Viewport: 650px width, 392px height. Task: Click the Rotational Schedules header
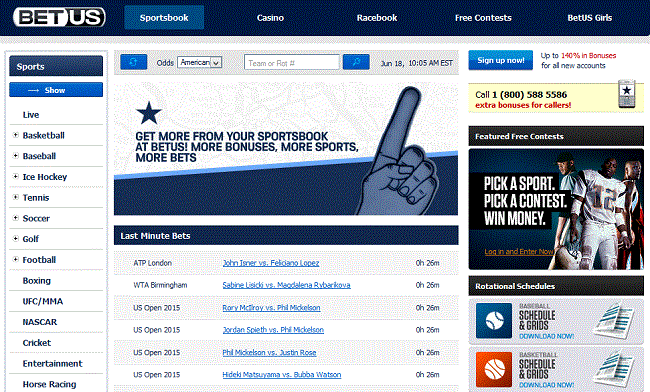[556, 286]
